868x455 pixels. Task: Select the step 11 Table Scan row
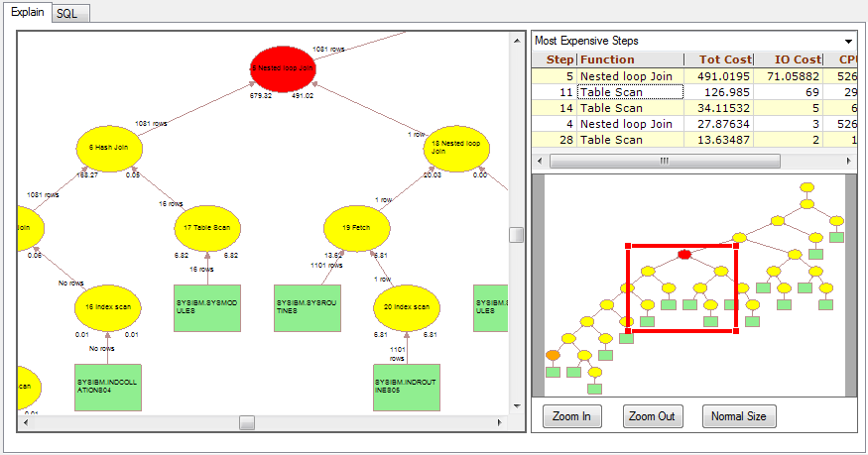(x=694, y=92)
